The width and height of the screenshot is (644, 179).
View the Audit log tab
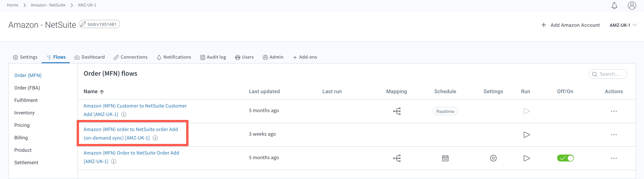point(213,57)
